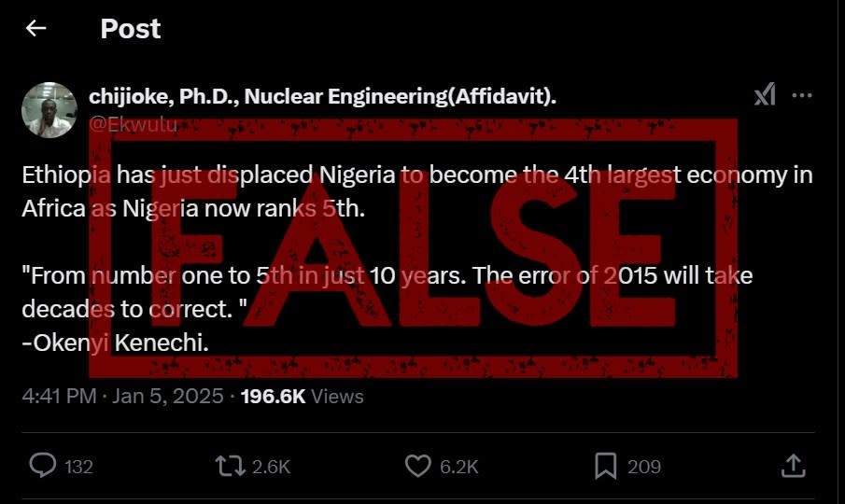
Task: Open the Grok explain-post icon
Action: tap(765, 95)
